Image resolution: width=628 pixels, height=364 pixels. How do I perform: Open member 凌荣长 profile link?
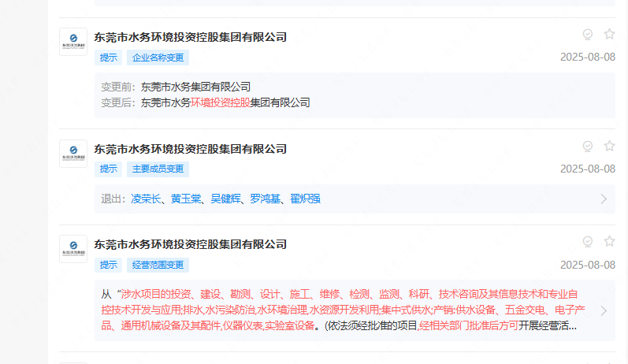(146, 199)
